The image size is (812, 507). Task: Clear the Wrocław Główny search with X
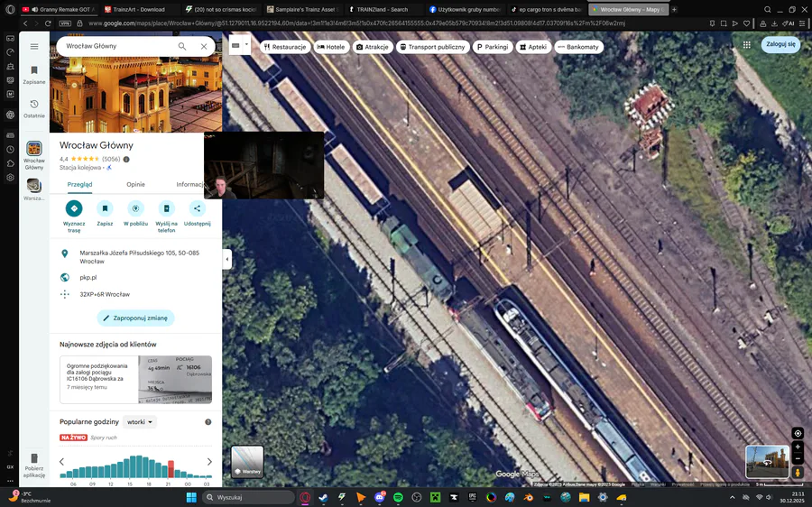click(204, 46)
